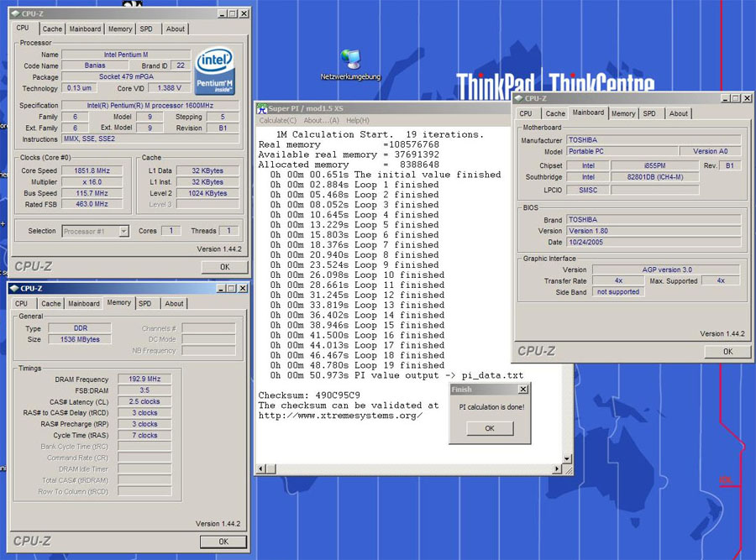
Task: Switch to Cache tab in top-left CPU-Z
Action: point(52,29)
